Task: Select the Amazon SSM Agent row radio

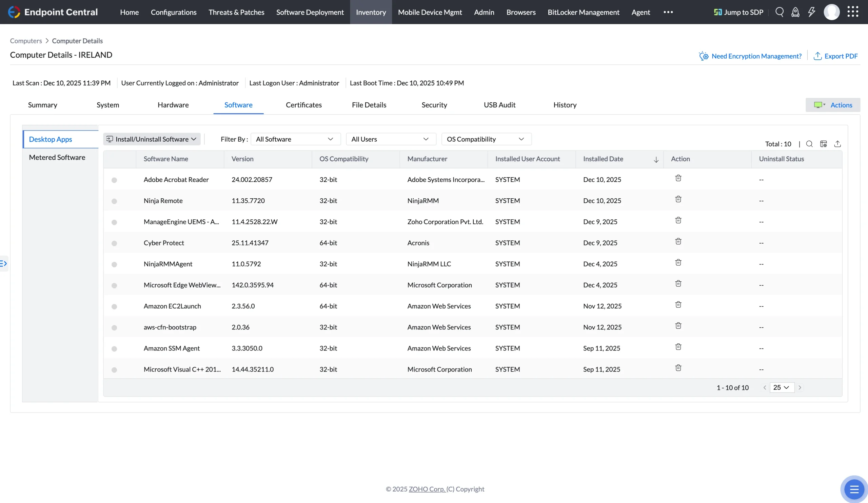Action: tap(114, 349)
